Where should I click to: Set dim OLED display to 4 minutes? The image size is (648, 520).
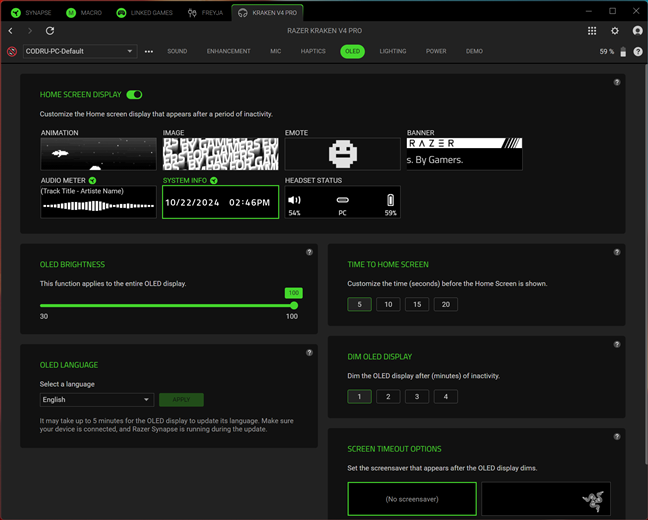point(446,396)
